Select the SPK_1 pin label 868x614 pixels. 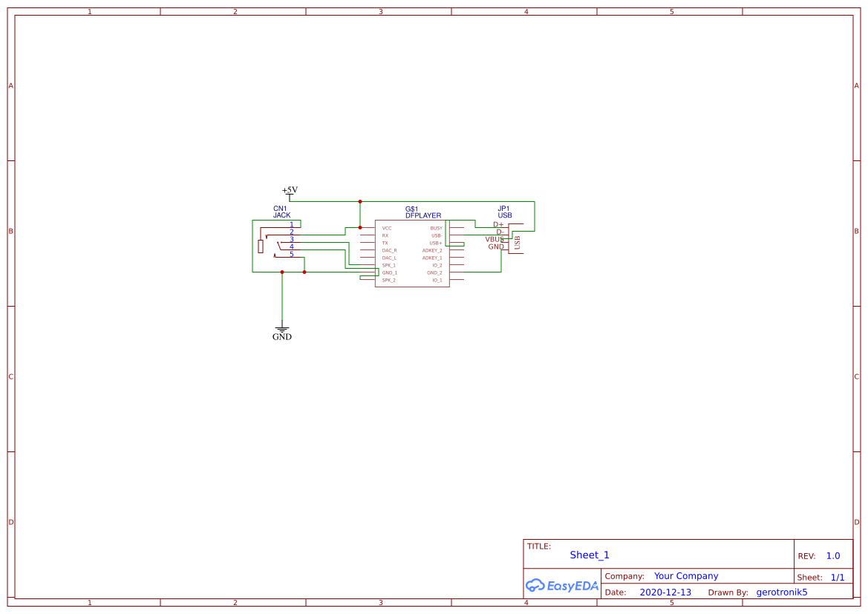(388, 266)
